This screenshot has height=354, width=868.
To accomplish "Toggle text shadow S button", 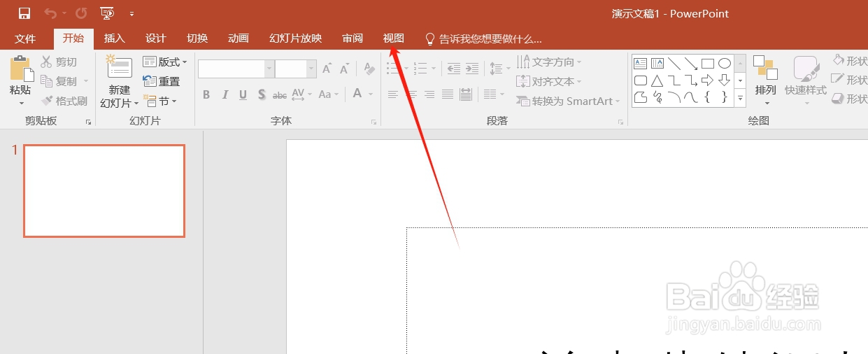I will click(262, 94).
